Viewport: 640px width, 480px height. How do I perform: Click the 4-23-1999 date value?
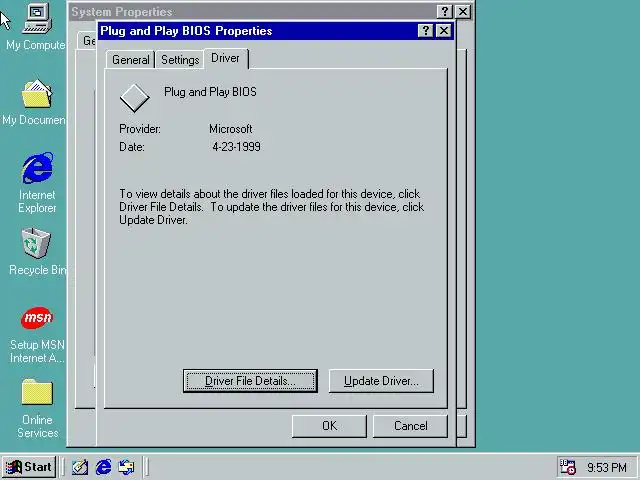click(236, 147)
